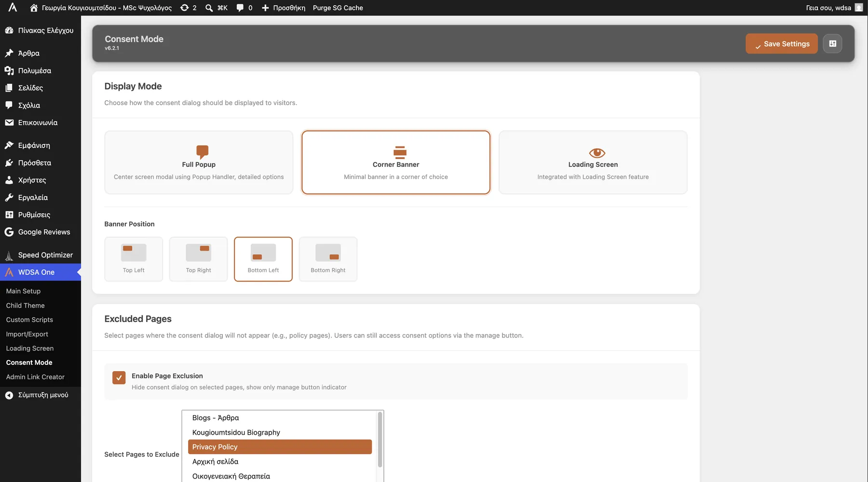Open Loading Screen submenu item
Screen dimensions: 868x482
(x=30, y=348)
